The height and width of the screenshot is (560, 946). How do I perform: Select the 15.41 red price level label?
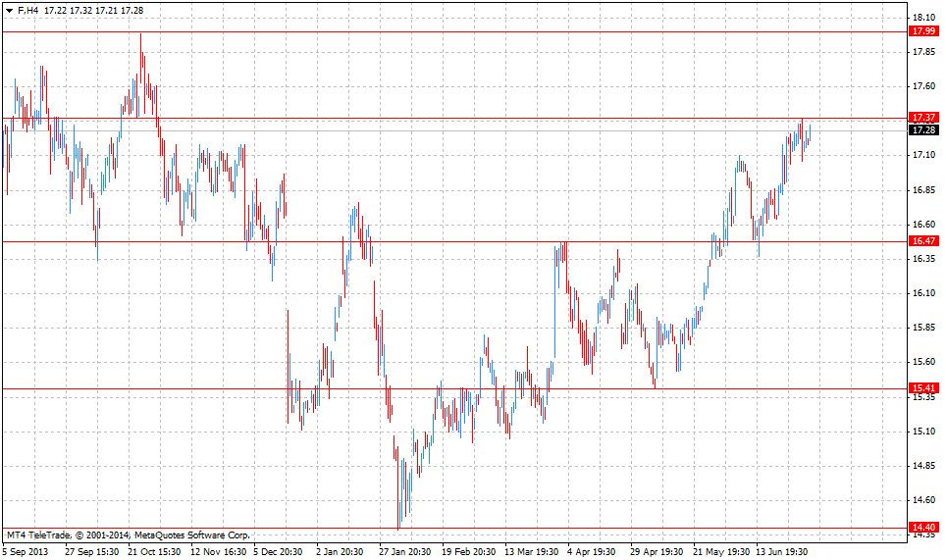923,388
